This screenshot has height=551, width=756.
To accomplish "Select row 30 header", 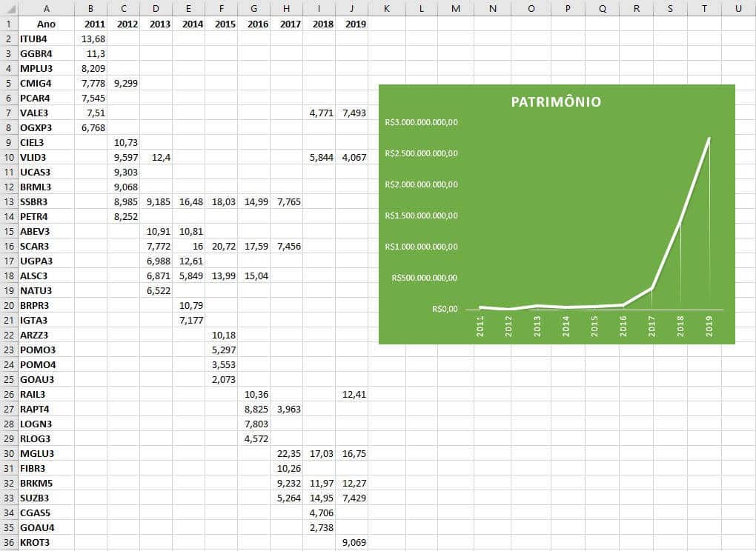I will point(9,454).
